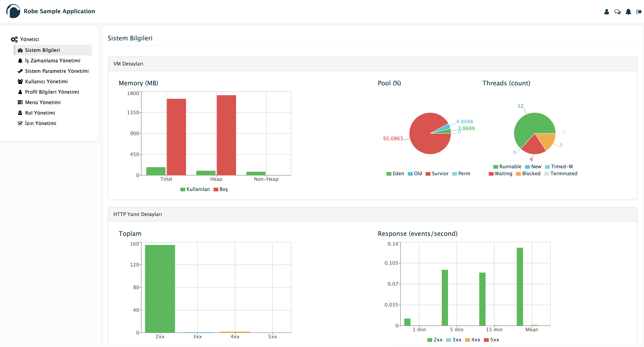Click the logout icon in header
The image size is (644, 347).
click(x=639, y=12)
